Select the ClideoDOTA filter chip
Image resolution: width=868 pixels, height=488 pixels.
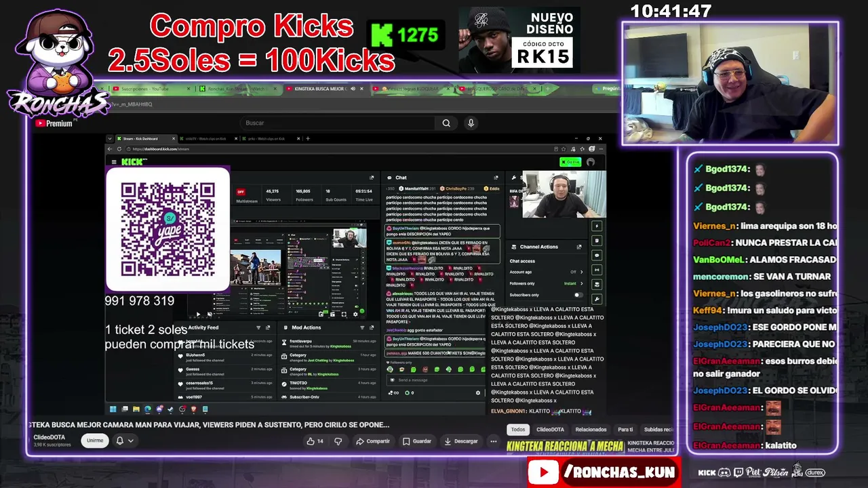pos(550,429)
